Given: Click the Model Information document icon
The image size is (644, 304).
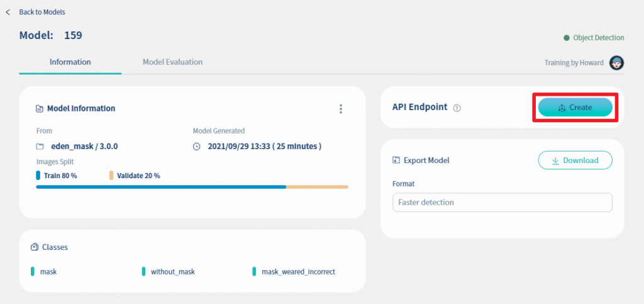Looking at the screenshot, I should (x=40, y=109).
